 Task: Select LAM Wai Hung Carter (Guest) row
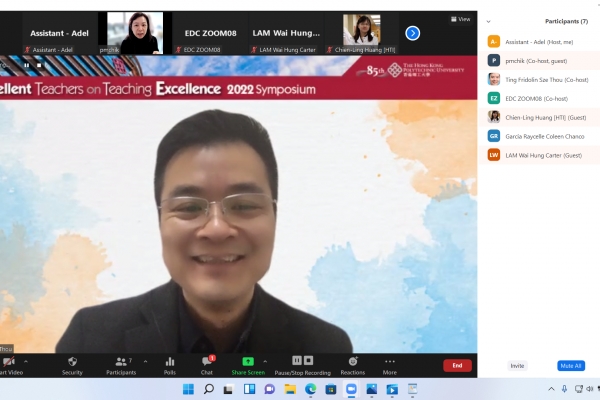click(540, 155)
